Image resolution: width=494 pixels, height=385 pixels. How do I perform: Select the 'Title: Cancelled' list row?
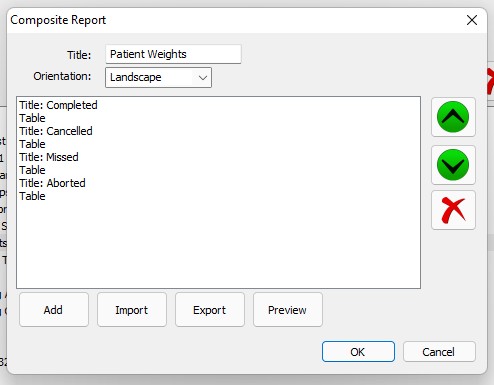[x=218, y=131]
